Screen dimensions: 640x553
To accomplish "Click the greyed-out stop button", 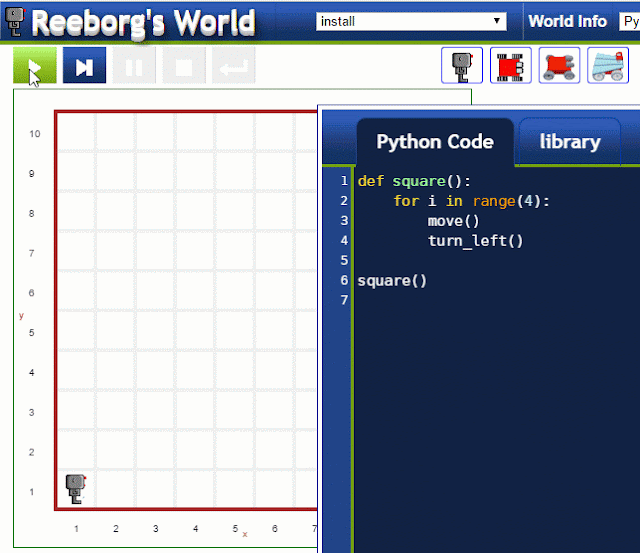I will coord(184,65).
